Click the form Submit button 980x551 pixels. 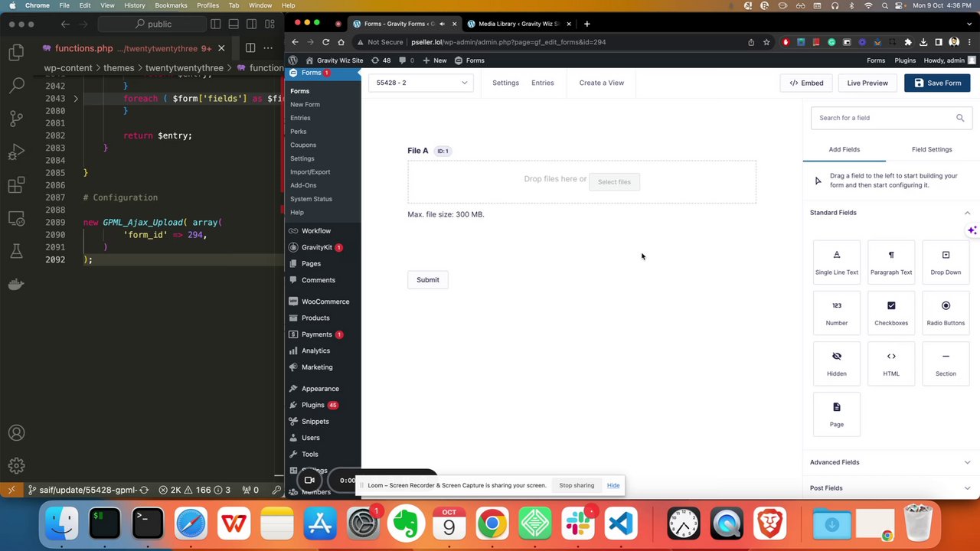[x=428, y=280]
